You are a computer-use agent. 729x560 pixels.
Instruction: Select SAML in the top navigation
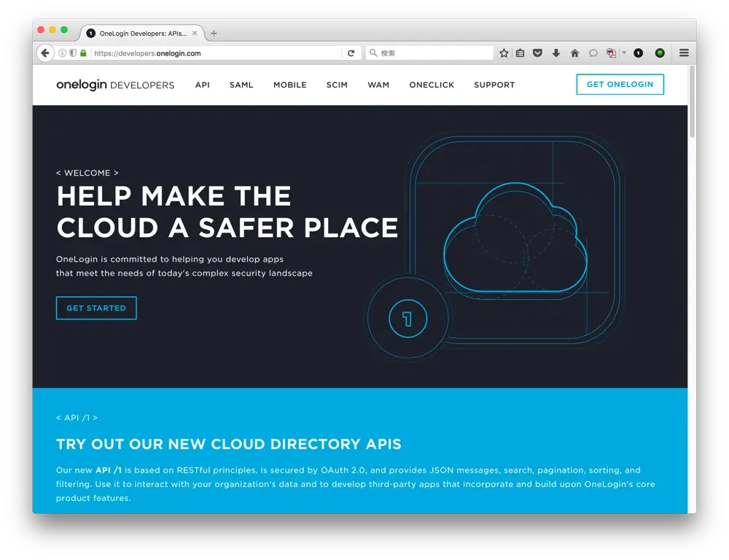tap(241, 85)
